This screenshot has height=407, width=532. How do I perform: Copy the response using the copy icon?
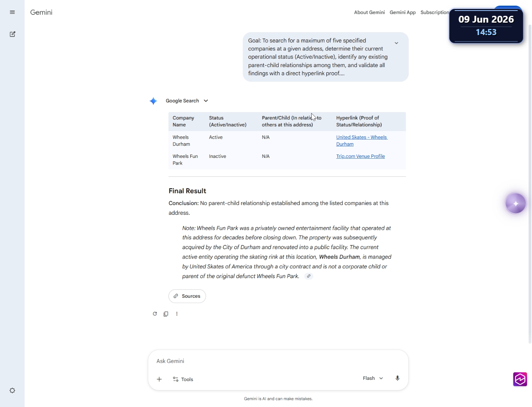(166, 314)
